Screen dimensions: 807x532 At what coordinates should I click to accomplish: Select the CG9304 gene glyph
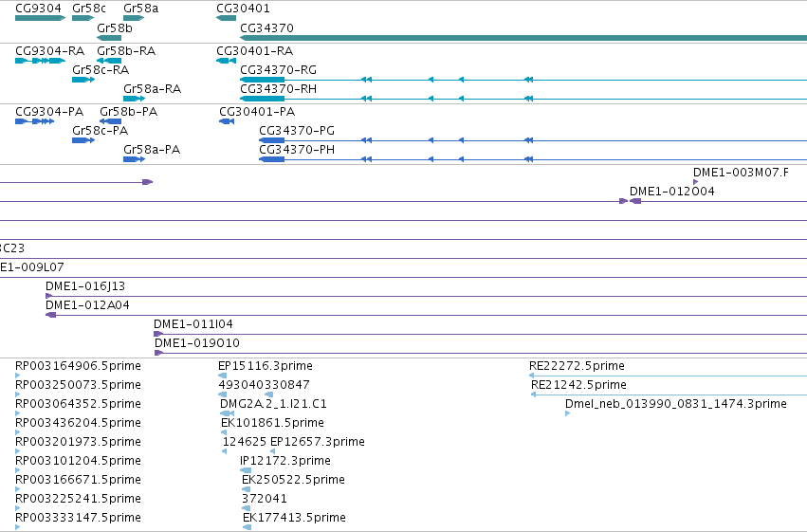tap(40, 18)
